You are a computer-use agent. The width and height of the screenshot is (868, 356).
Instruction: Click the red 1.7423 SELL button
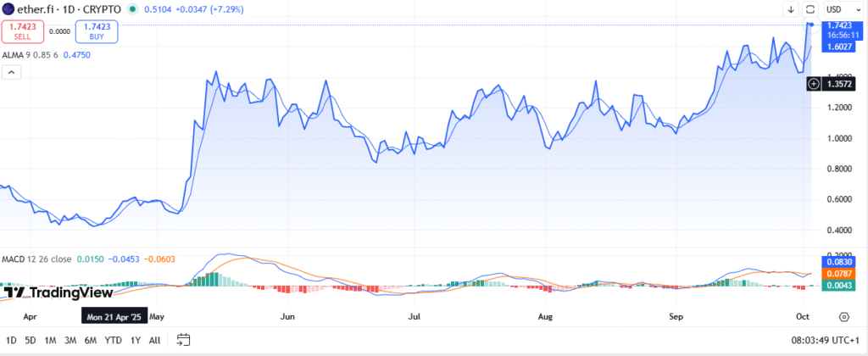[23, 31]
